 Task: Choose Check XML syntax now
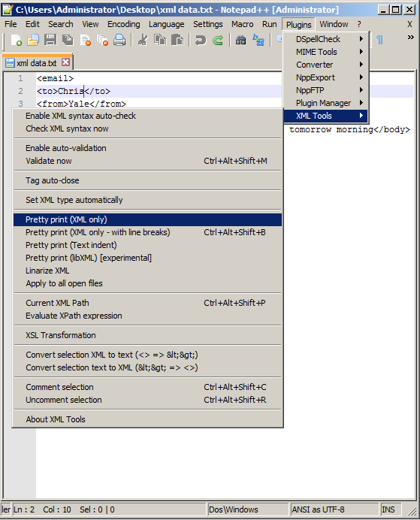147,128
